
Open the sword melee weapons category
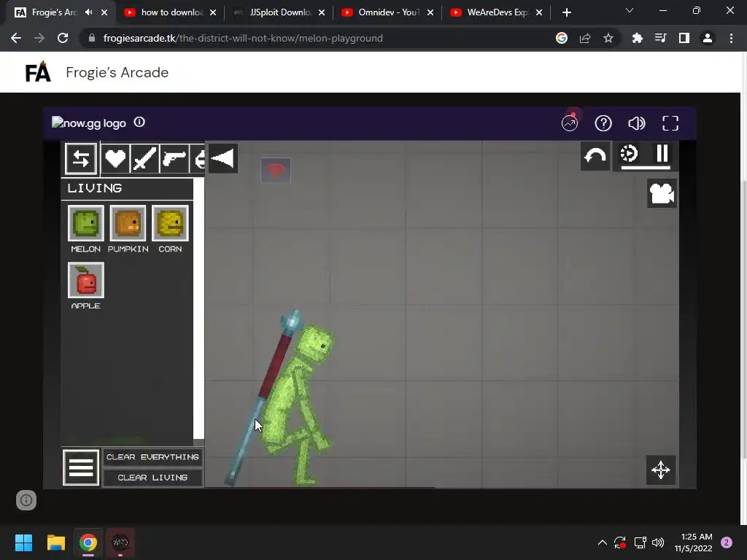click(144, 158)
